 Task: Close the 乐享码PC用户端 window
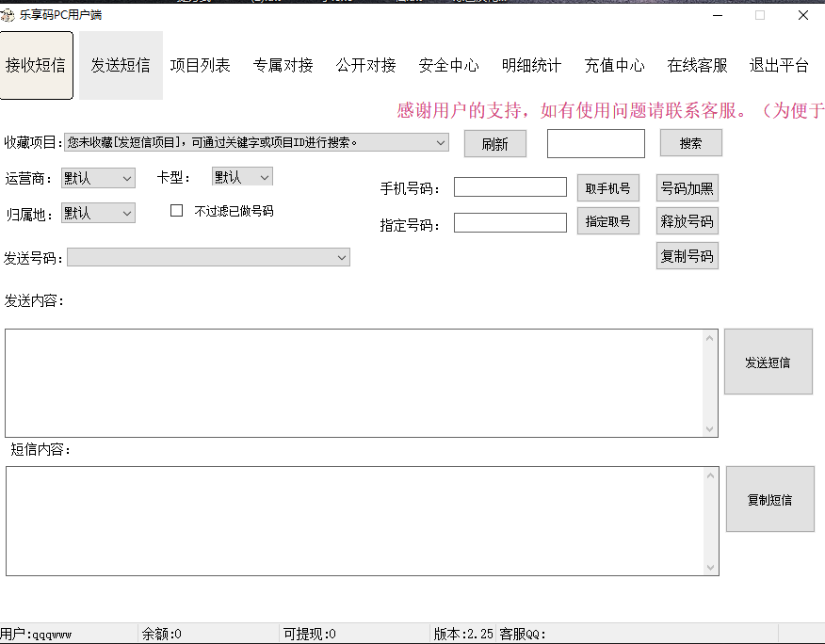pyautogui.click(x=803, y=15)
